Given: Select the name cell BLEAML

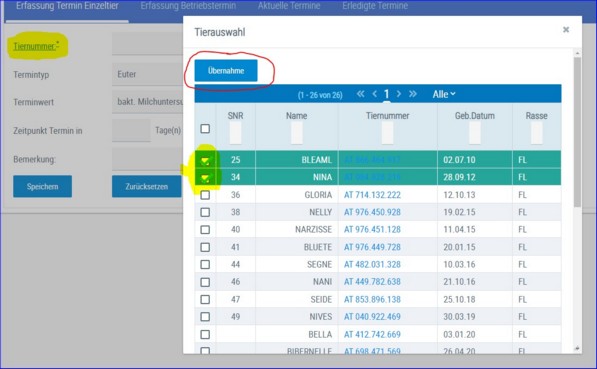Looking at the screenshot, I should tap(316, 160).
